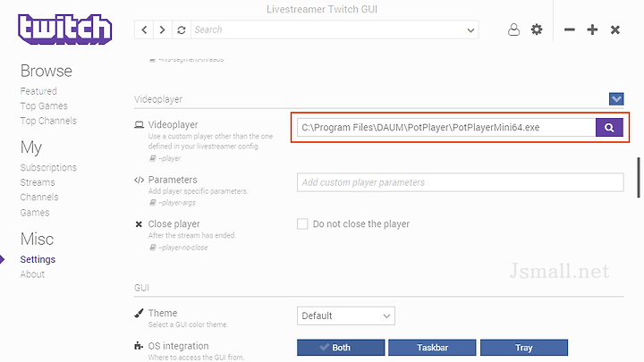Open settings via the gear icon
The width and height of the screenshot is (644, 362).
(537, 29)
